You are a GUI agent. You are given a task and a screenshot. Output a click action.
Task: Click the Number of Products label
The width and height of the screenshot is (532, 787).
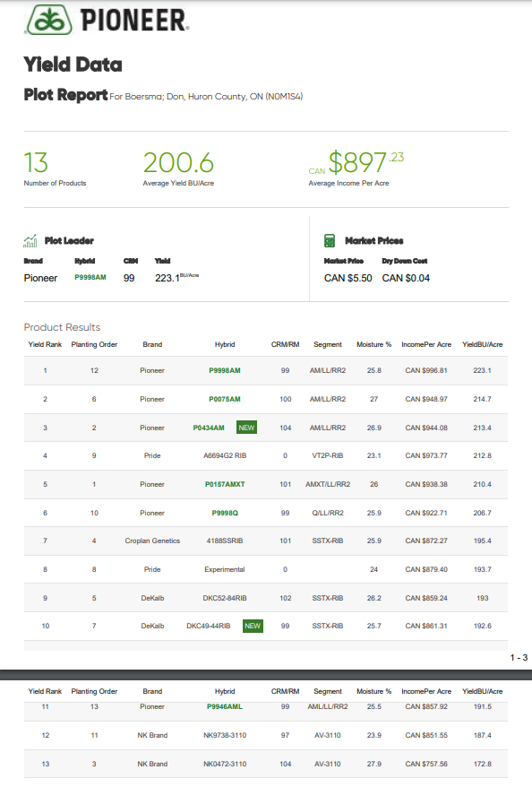(56, 183)
